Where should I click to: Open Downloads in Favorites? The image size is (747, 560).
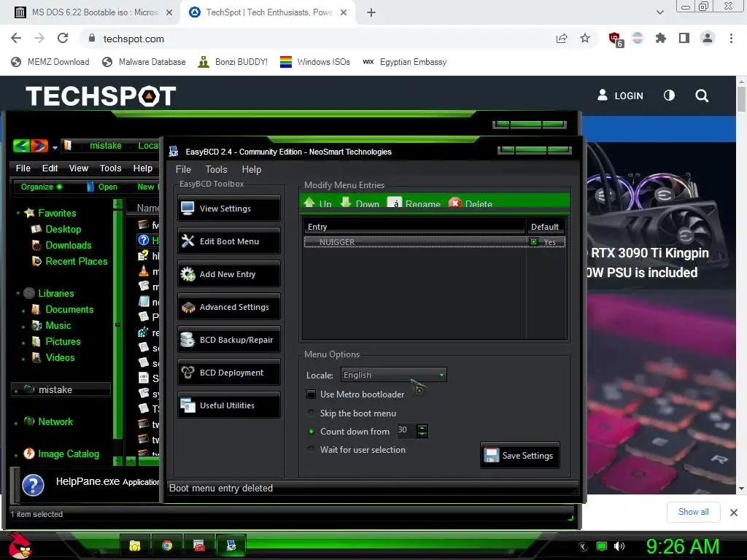(x=68, y=245)
